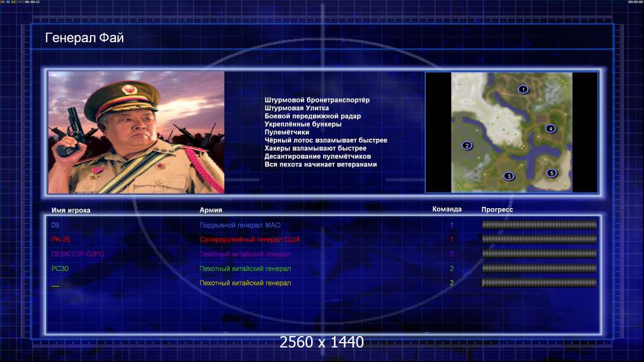Click team number for player PC30
Viewport: 644px width, 362px height.
coord(451,268)
